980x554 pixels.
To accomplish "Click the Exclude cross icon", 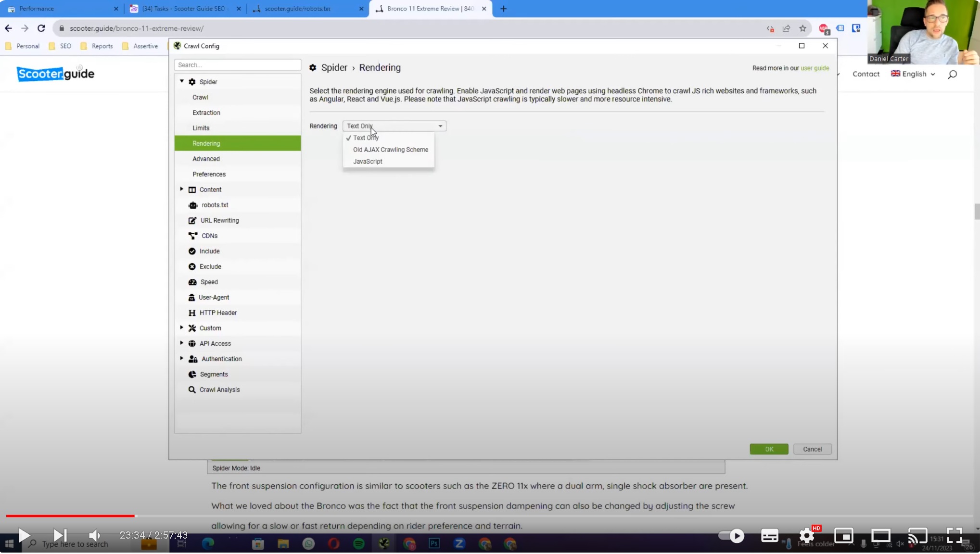I will pyautogui.click(x=192, y=267).
